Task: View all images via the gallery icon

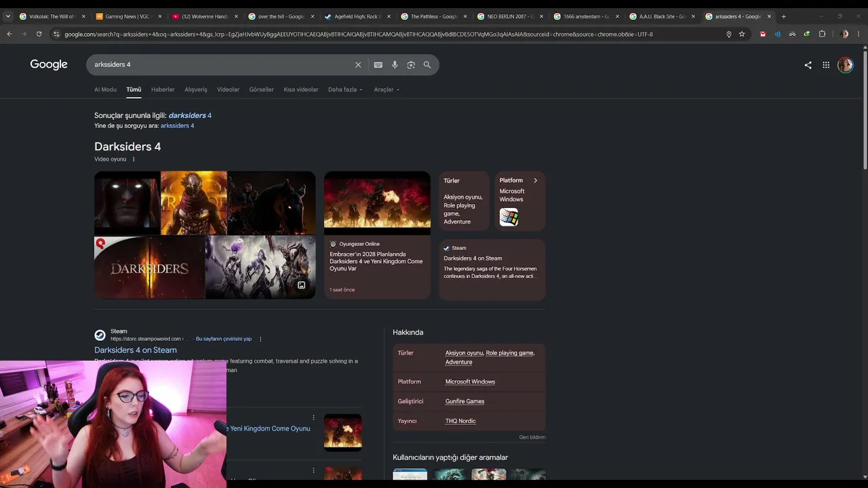Action: pyautogui.click(x=301, y=285)
